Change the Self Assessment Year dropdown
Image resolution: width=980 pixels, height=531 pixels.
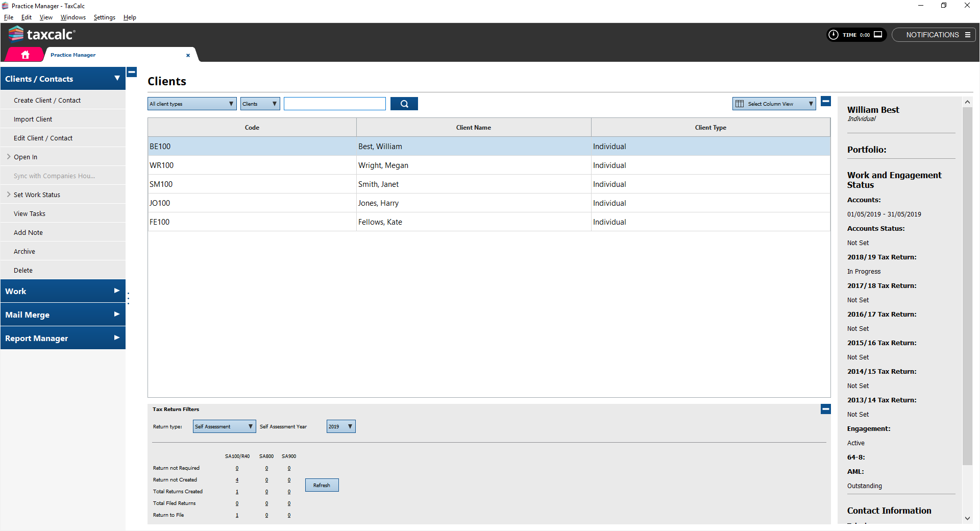(340, 426)
